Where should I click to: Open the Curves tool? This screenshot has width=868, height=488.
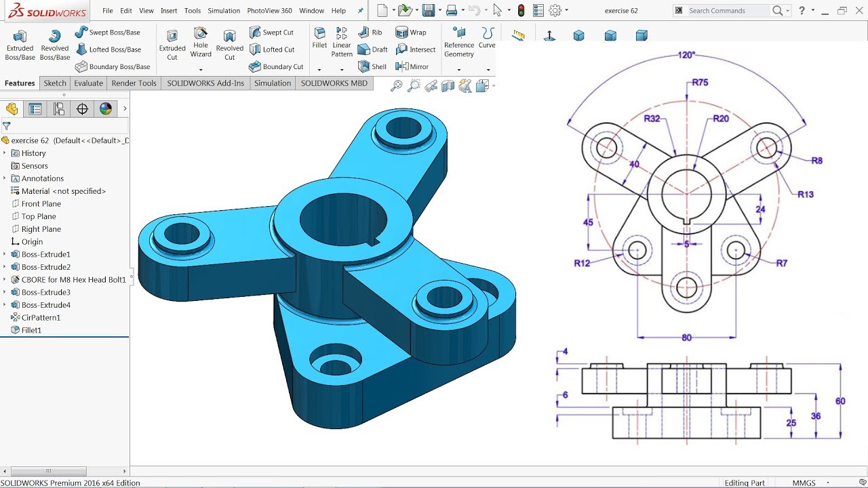tap(487, 38)
